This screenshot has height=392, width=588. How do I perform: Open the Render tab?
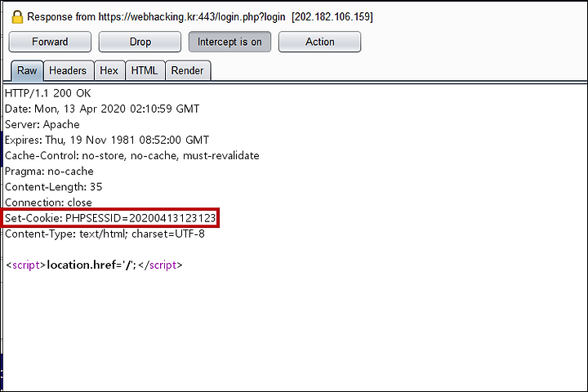[x=187, y=70]
